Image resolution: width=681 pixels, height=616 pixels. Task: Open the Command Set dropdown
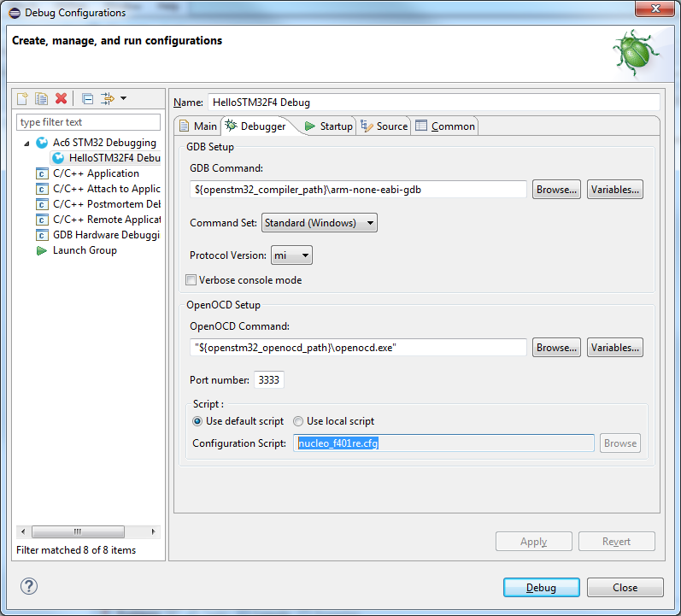(319, 223)
